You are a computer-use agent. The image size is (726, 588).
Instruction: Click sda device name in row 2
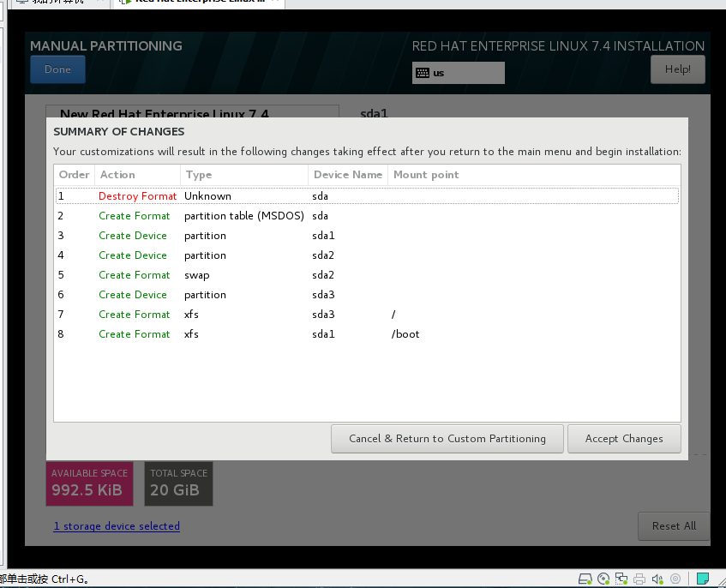click(x=320, y=216)
